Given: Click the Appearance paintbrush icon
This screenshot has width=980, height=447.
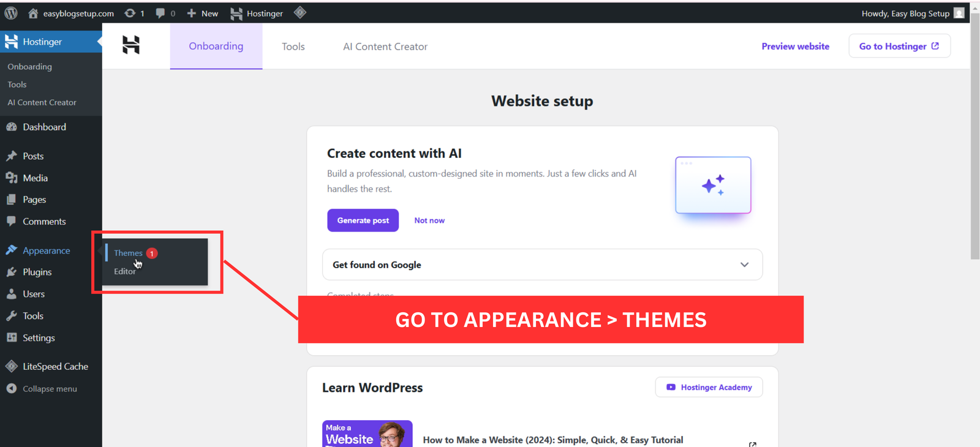Looking at the screenshot, I should pyautogui.click(x=11, y=250).
